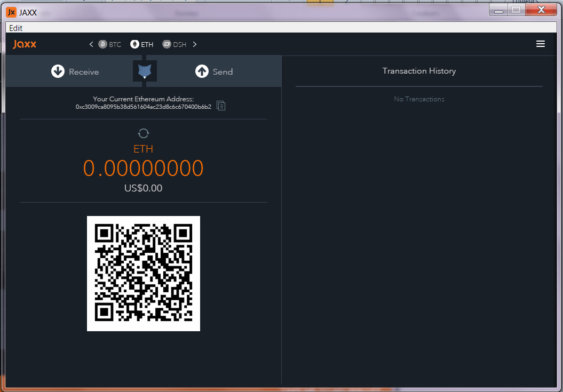Screen dimensions: 563x392
Task: Click the Dash coin icon
Action: (x=166, y=44)
